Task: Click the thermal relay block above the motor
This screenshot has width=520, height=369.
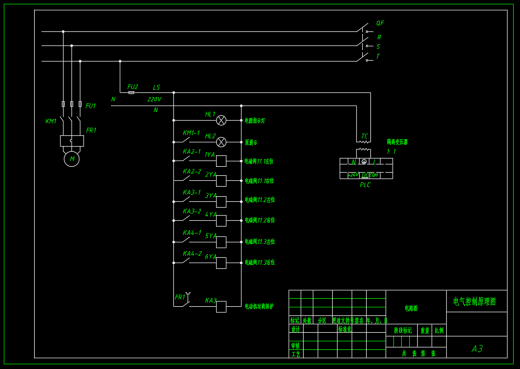Action: coord(72,141)
